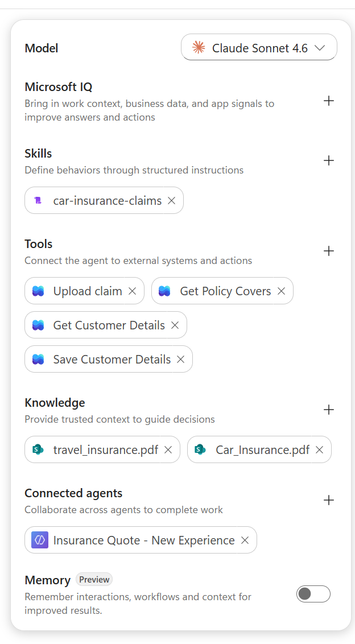Screen dimensions: 355x644
Task: Click the Get Customer Details tool icon
Action: coord(38,325)
